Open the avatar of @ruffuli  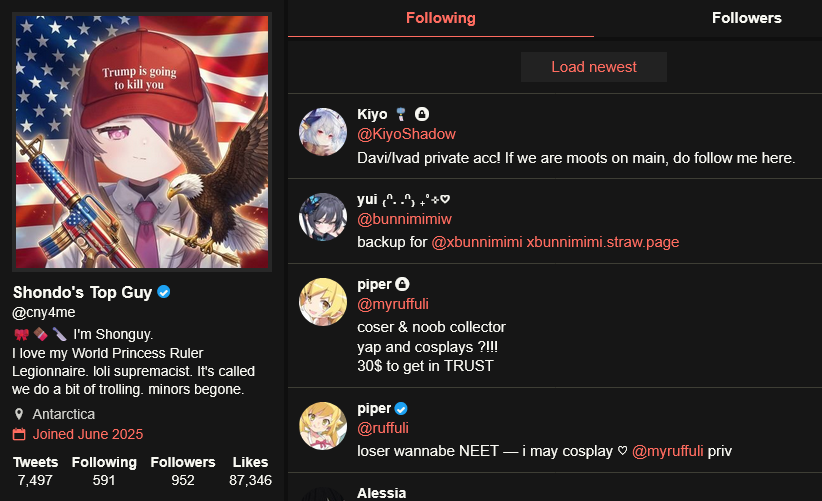pos(322,426)
